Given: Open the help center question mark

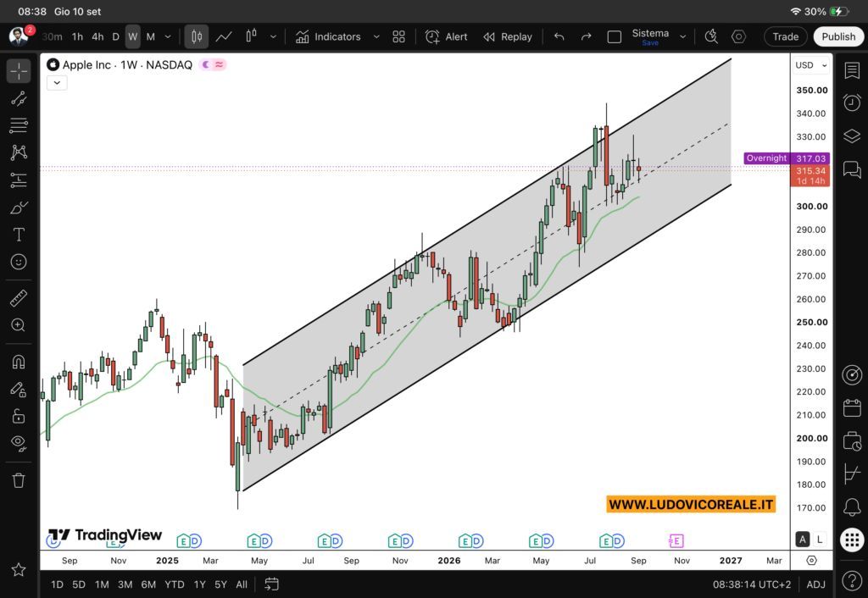Looking at the screenshot, I should [852, 580].
